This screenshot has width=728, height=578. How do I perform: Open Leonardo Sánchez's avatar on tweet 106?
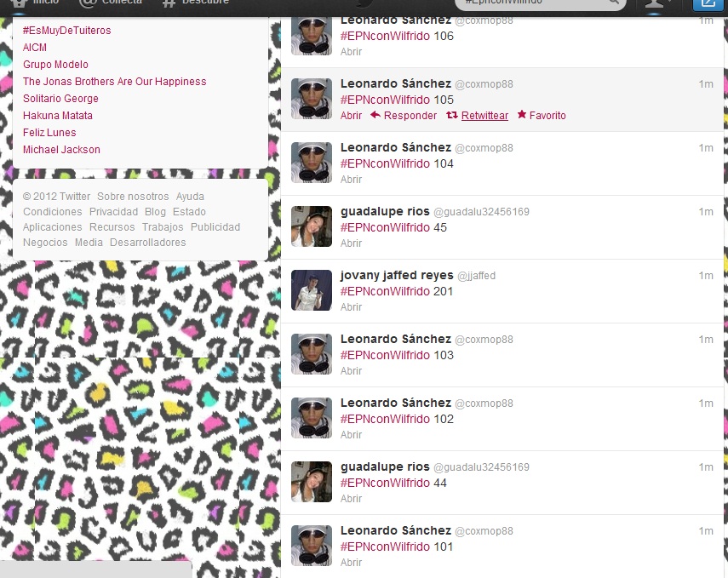pos(312,35)
